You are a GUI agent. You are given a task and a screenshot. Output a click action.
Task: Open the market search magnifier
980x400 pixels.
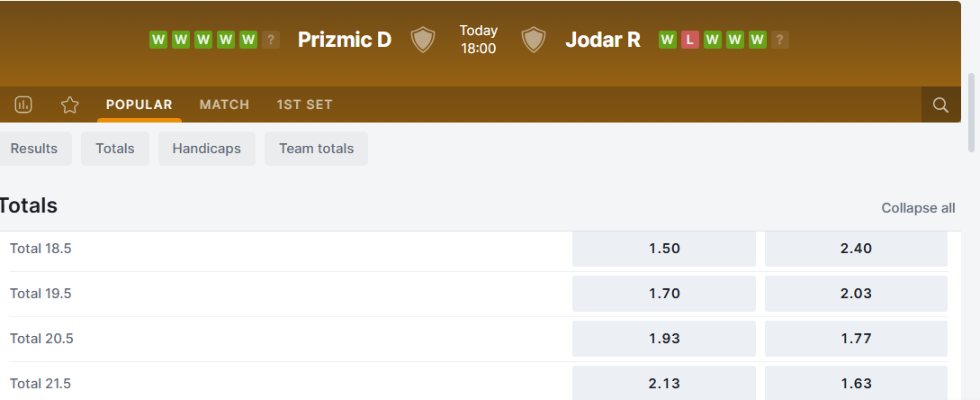[940, 105]
